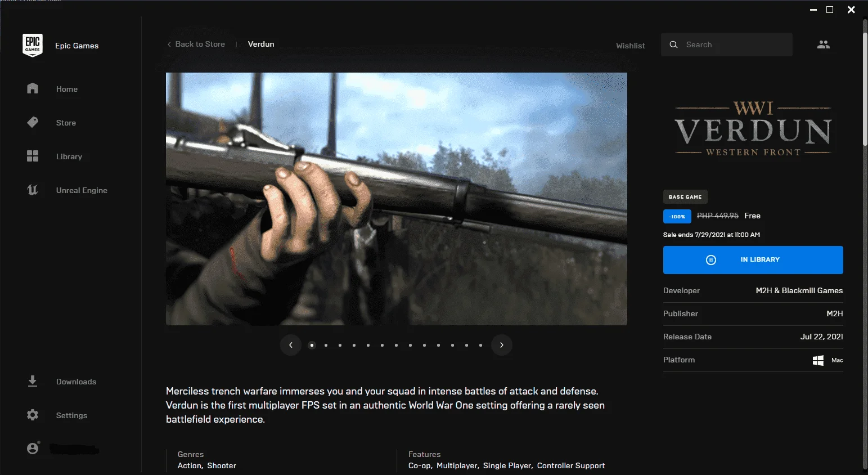Viewport: 868px width, 475px height.
Task: Select the last carousel dot
Action: 480,345
